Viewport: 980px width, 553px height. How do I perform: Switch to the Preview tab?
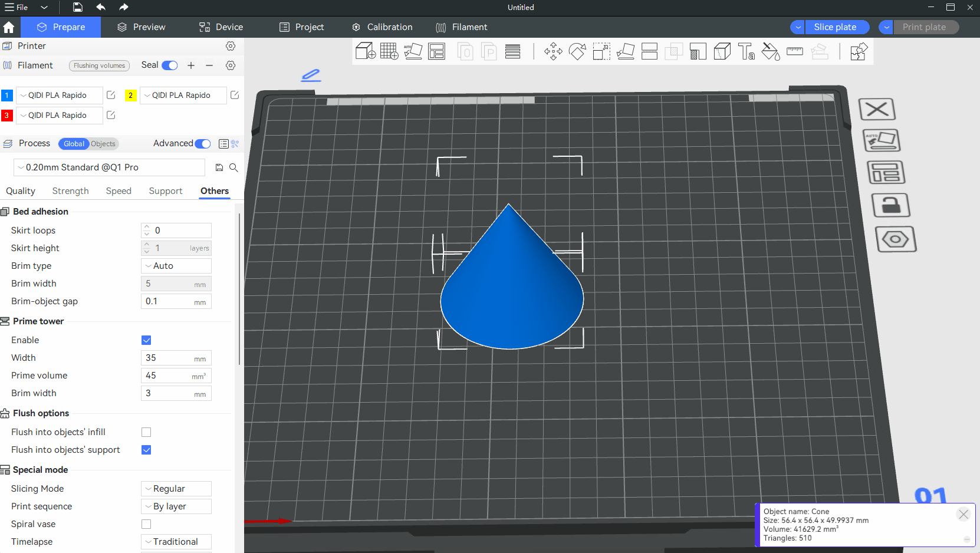tap(142, 27)
